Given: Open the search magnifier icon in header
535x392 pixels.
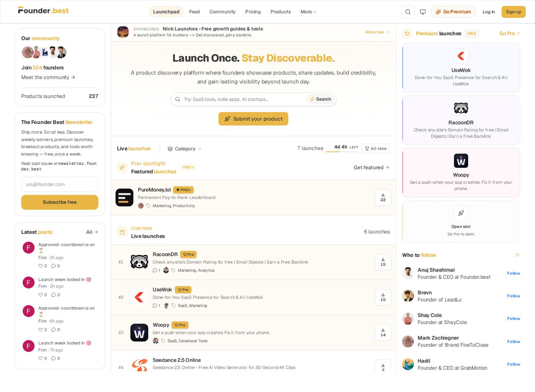Looking at the screenshot, I should tap(408, 12).
